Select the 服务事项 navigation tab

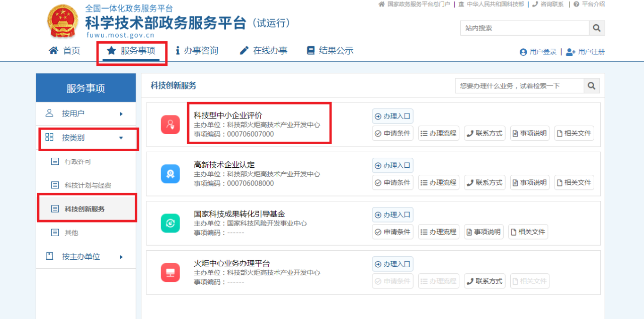[x=131, y=50]
